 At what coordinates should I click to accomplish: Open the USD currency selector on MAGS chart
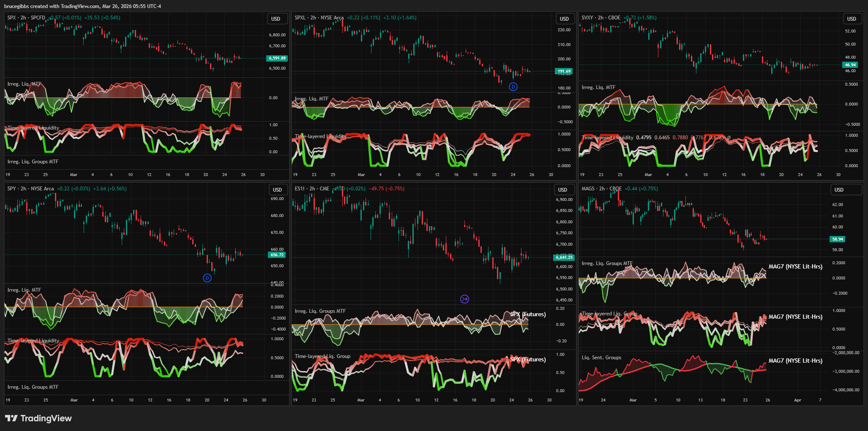(839, 190)
